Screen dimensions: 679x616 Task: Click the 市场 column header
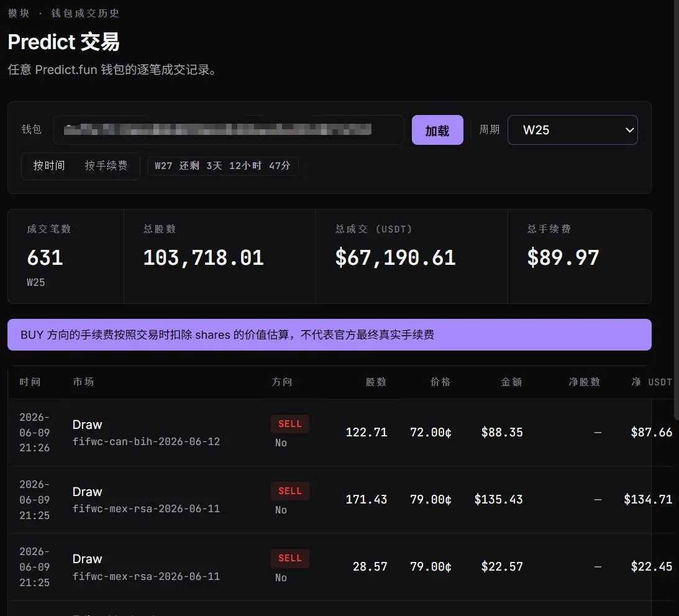coord(83,382)
